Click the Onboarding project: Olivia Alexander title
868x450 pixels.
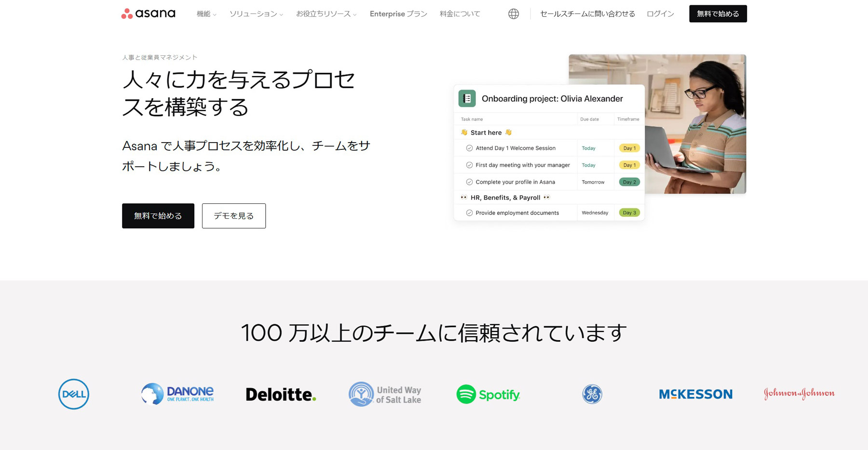pyautogui.click(x=552, y=99)
